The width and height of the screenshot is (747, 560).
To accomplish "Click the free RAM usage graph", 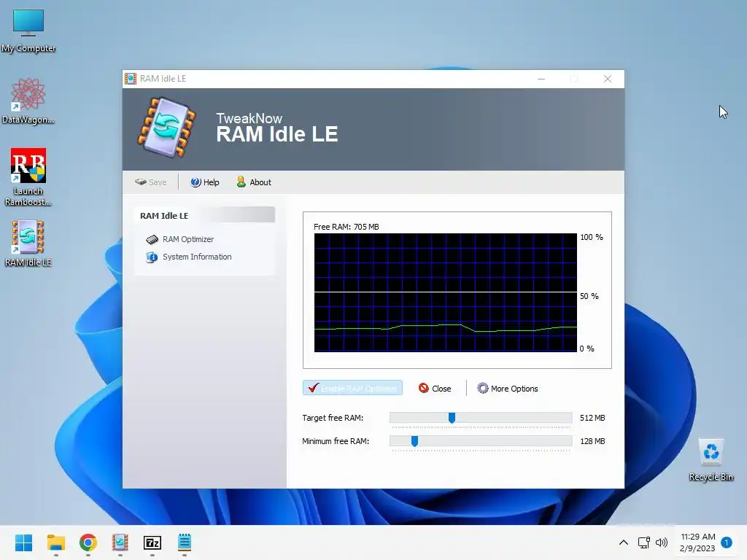I will (446, 292).
